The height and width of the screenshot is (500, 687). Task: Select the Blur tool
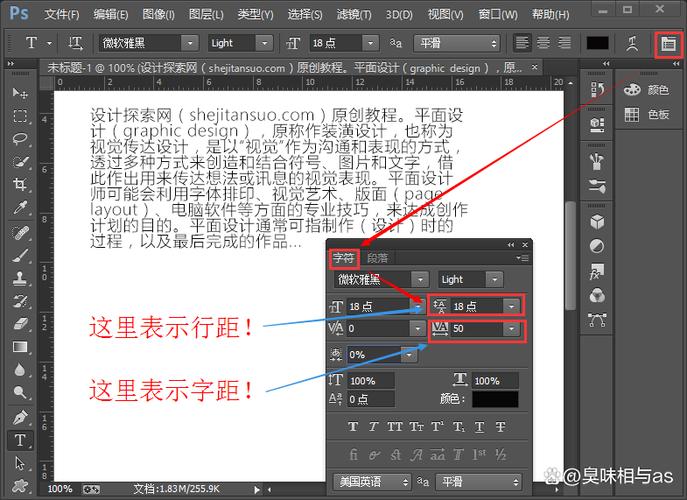click(20, 370)
